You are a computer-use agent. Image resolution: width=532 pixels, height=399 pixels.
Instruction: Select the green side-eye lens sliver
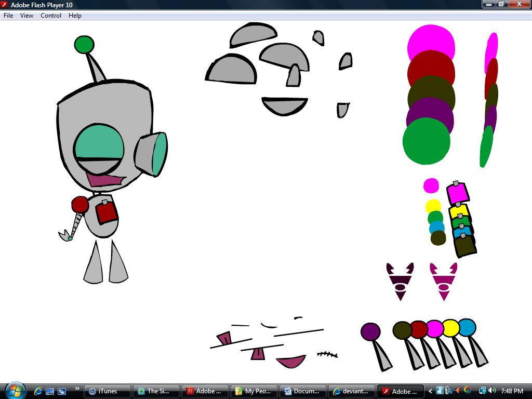486,147
